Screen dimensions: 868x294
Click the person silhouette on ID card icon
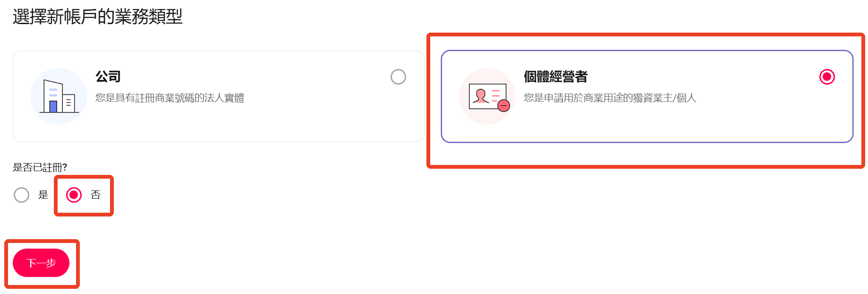pos(481,96)
